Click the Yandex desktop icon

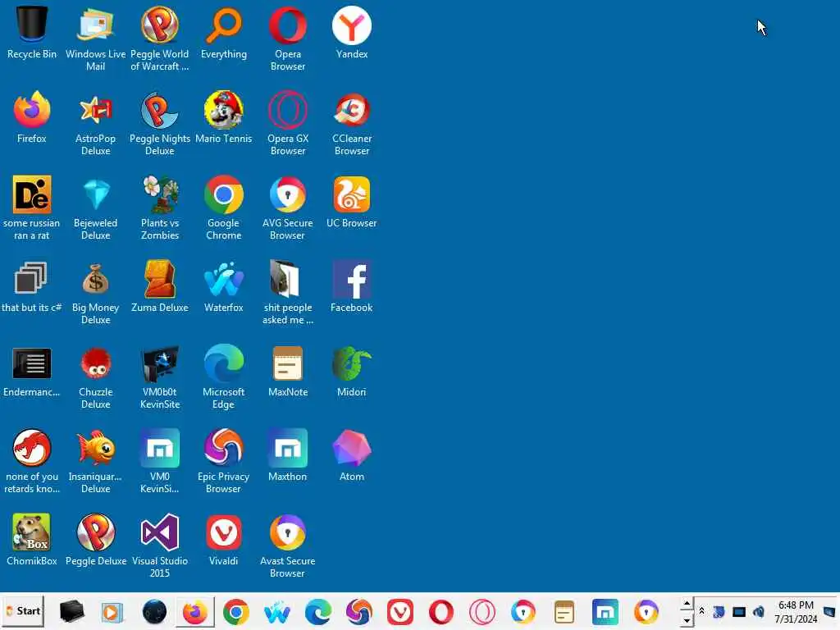pyautogui.click(x=351, y=33)
